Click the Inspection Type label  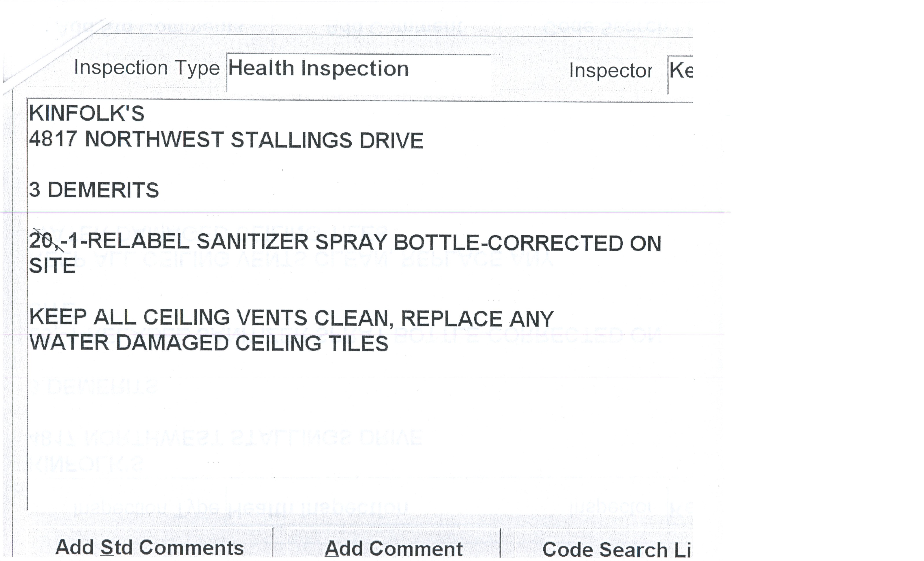tap(147, 68)
